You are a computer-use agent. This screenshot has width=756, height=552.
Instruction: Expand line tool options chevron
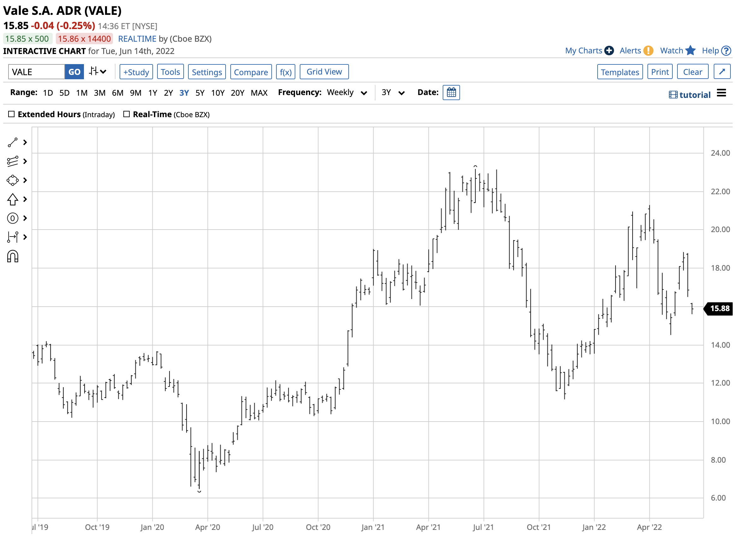point(25,142)
